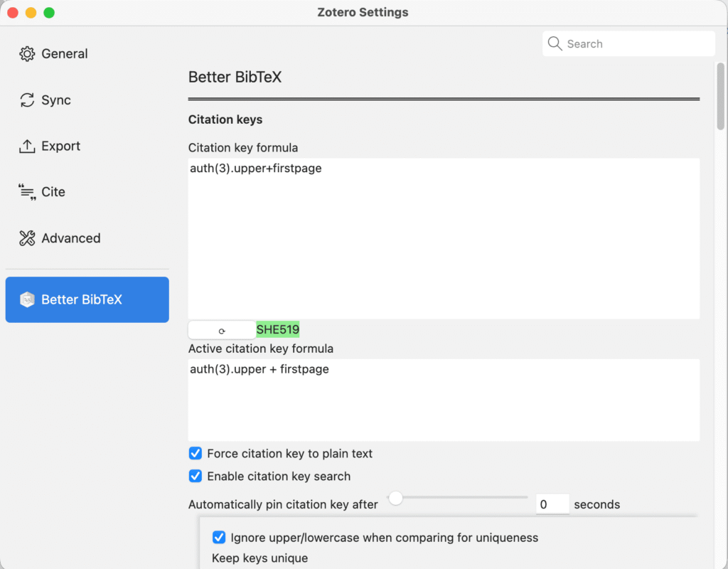Click the search magnifier icon
This screenshot has width=728, height=569.
tap(555, 43)
